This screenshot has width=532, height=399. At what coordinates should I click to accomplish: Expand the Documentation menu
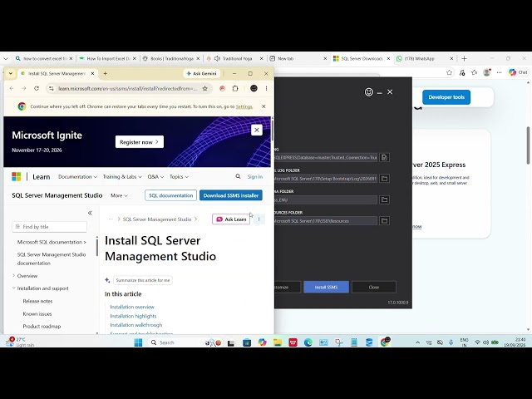coord(77,177)
